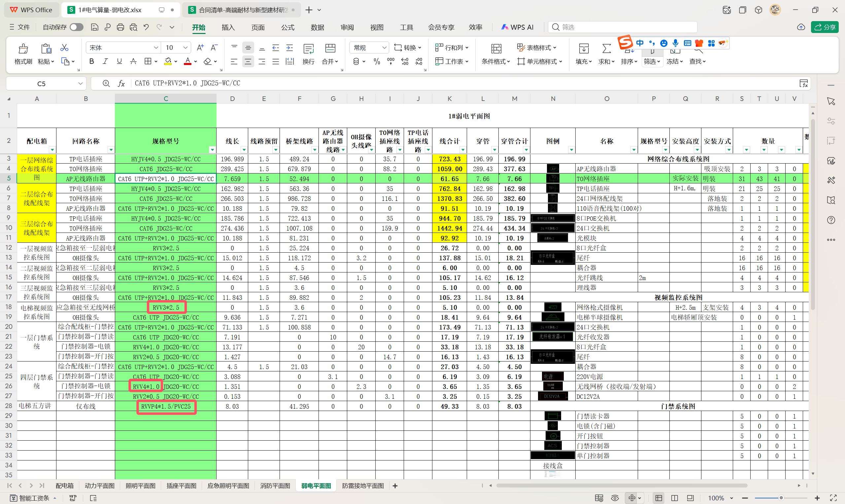Click the print icon in quick toolbar
Screen dimensions: 845x504
click(120, 27)
